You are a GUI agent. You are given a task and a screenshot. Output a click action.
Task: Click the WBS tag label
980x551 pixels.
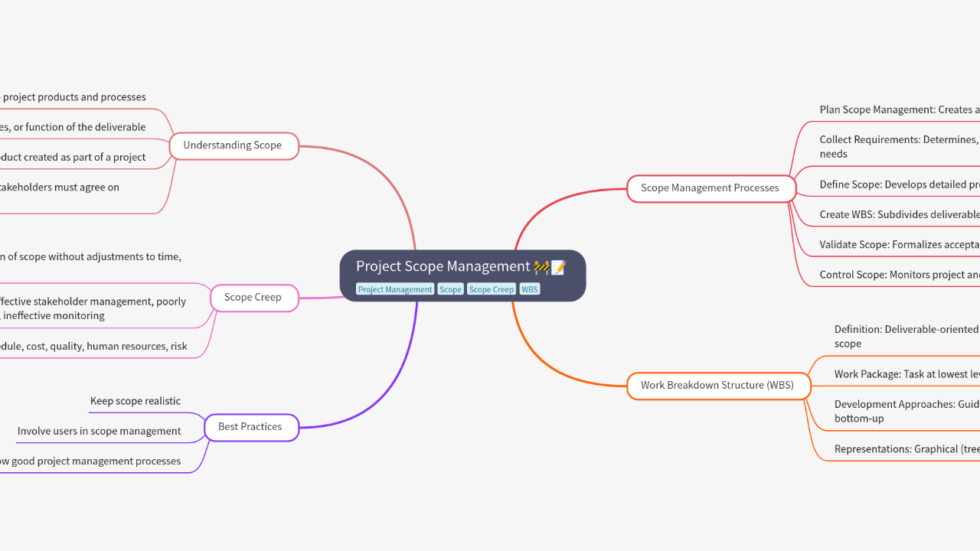(x=530, y=289)
